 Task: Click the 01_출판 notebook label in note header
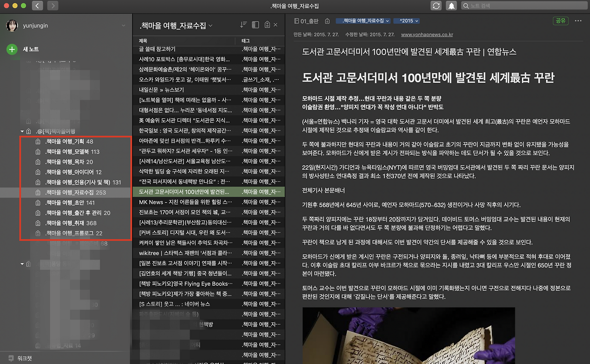click(x=309, y=21)
